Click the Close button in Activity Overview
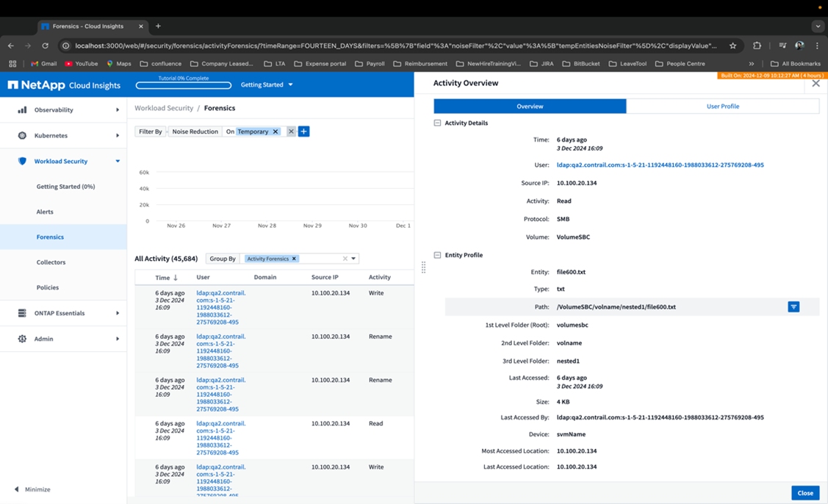The height and width of the screenshot is (504, 828). point(805,493)
